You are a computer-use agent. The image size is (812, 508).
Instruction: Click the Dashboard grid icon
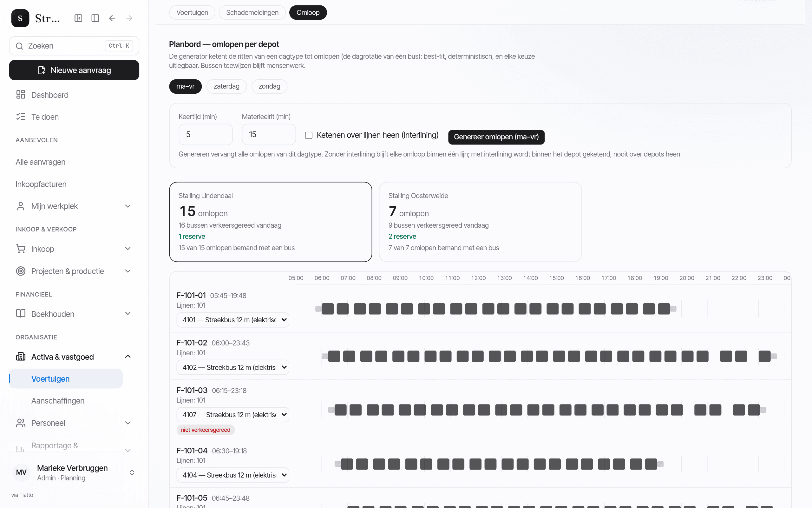[21, 95]
